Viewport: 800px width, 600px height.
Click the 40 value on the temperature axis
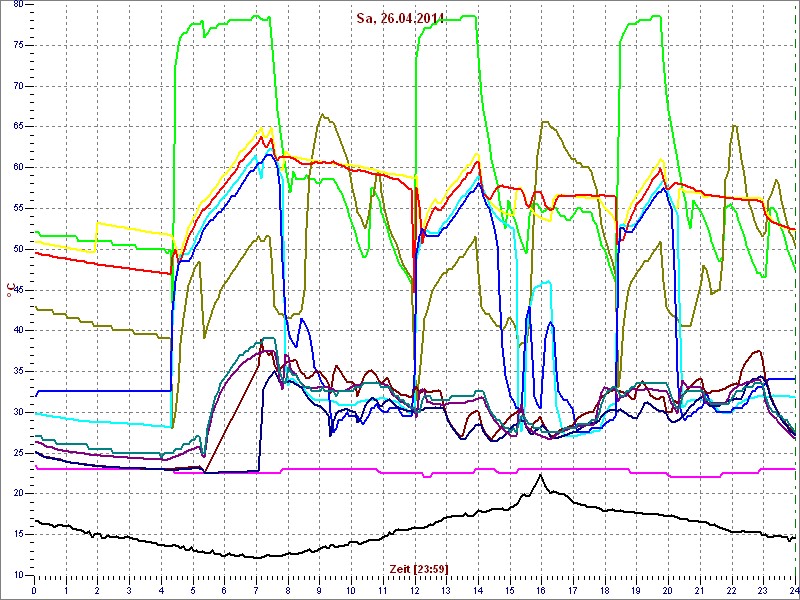point(18,331)
